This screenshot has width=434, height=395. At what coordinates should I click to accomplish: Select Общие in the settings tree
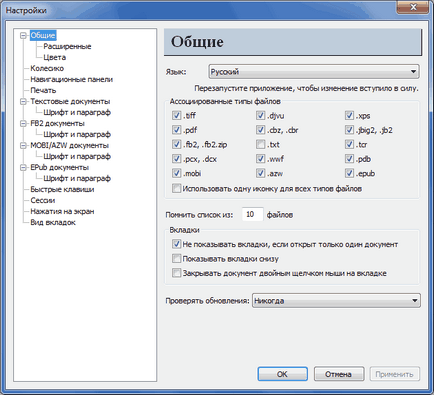43,35
